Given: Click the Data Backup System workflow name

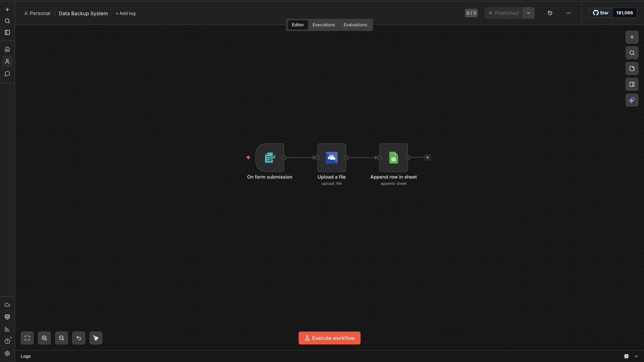Looking at the screenshot, I should click(83, 13).
